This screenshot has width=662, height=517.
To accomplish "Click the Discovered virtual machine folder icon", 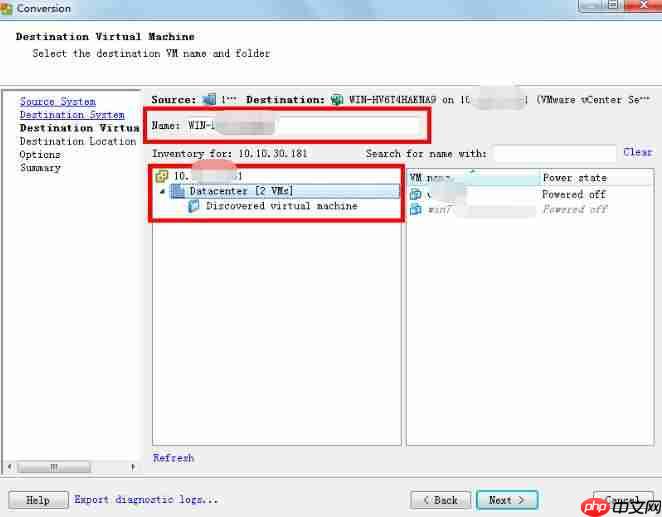I will [194, 206].
